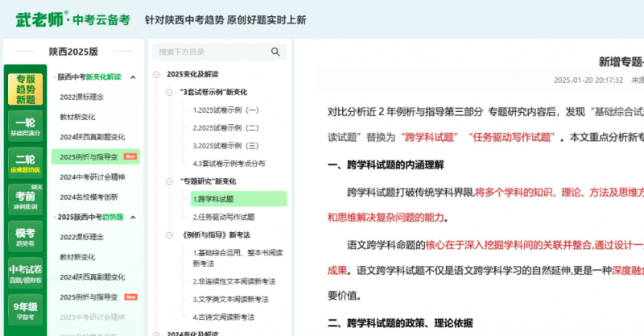Collapse the 2025陕西中考趋势题 section
The width and height of the screenshot is (644, 336).
pos(134,217)
